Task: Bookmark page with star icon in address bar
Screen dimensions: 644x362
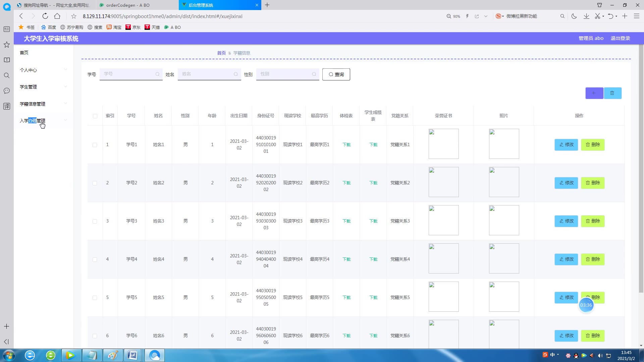Action: point(74,16)
